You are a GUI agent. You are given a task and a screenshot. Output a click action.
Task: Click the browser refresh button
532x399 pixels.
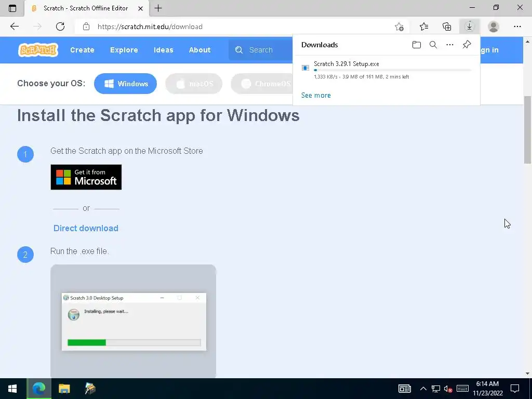(60, 26)
